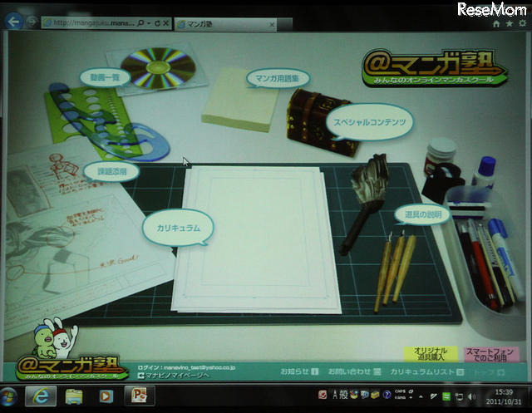Screen dimensions: 532x413
Task: Click the clock showing 15:39
Action: (x=504, y=396)
